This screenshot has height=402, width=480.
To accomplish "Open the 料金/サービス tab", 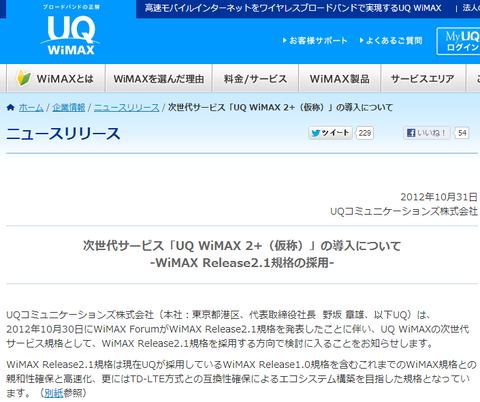I will click(x=255, y=78).
